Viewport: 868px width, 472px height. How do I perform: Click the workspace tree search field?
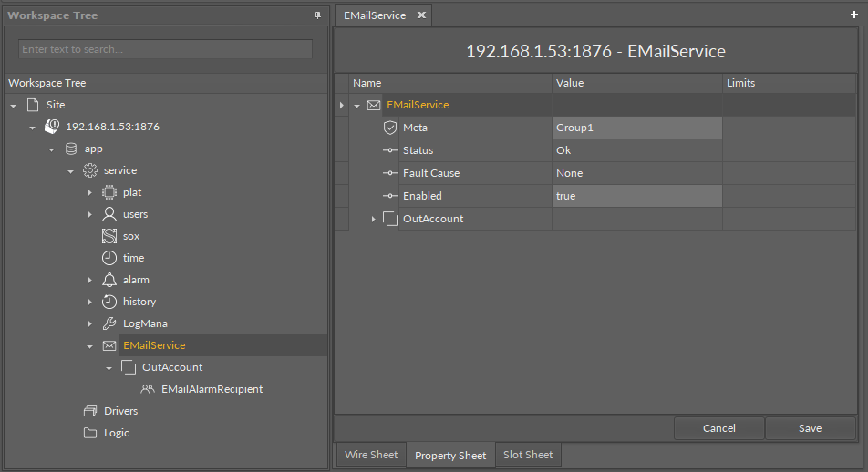[x=165, y=49]
